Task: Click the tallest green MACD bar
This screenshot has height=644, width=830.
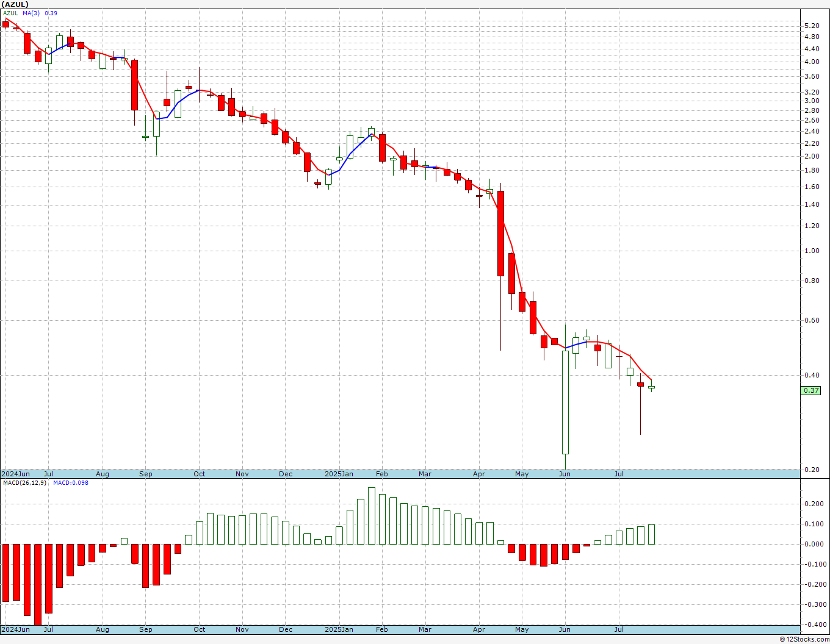Action: point(372,516)
